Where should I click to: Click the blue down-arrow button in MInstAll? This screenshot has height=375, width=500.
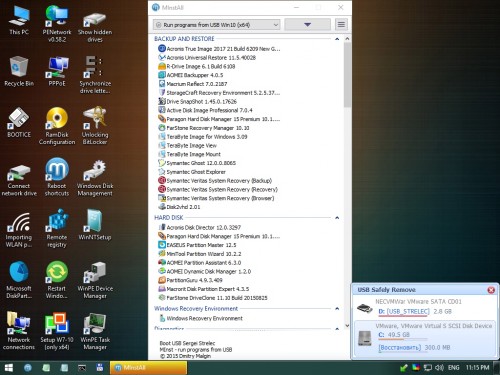click(308, 25)
